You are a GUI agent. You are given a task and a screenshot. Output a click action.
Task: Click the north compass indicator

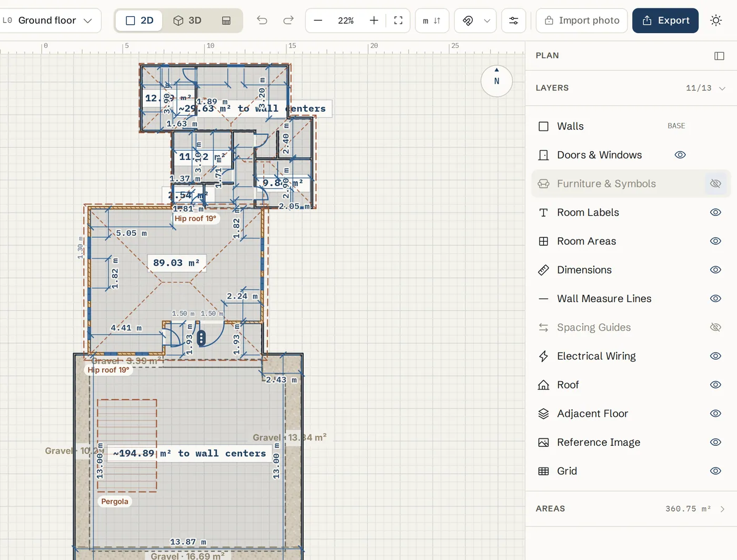pyautogui.click(x=496, y=81)
